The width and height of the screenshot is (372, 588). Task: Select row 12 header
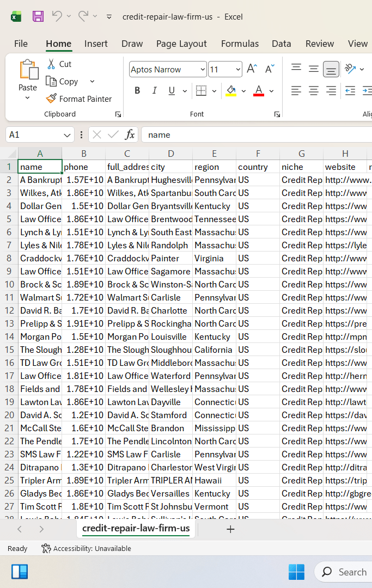pos(9,310)
